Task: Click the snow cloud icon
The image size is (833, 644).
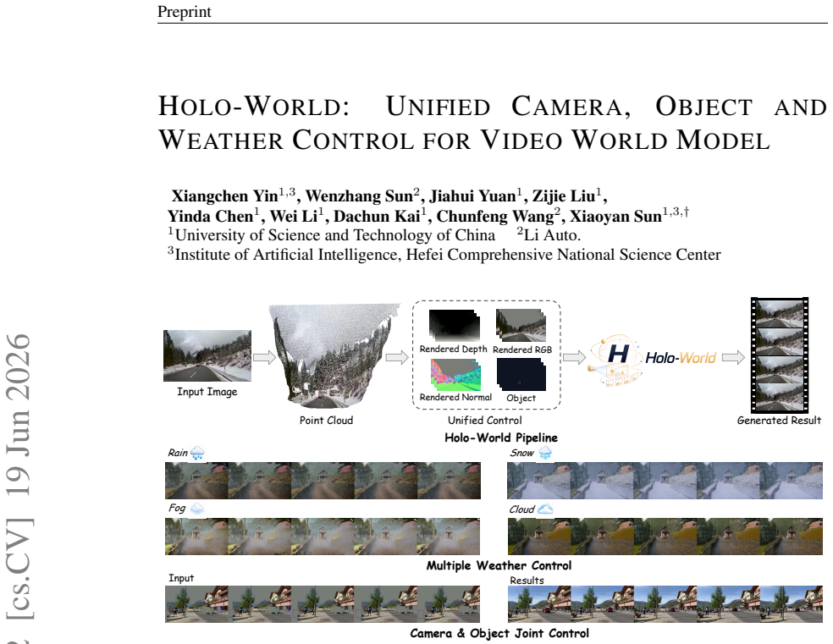Action: point(545,453)
